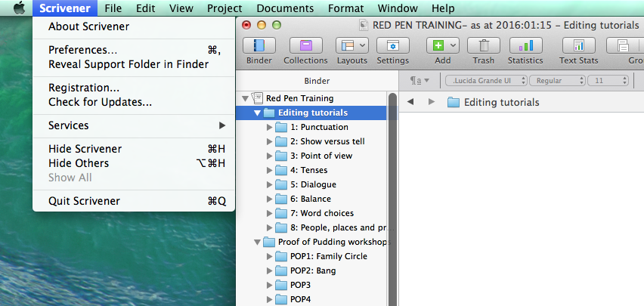Go forward in editor navigation history
The height and width of the screenshot is (306, 644).
[432, 102]
